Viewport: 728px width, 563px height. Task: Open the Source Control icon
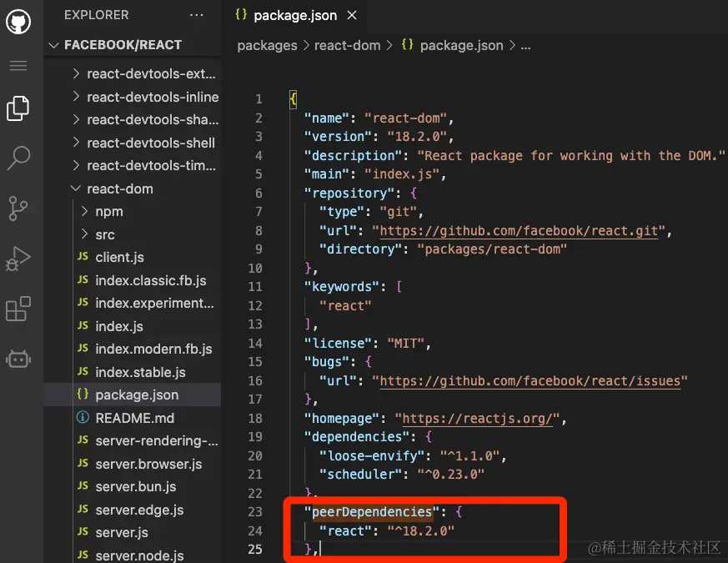[x=18, y=209]
